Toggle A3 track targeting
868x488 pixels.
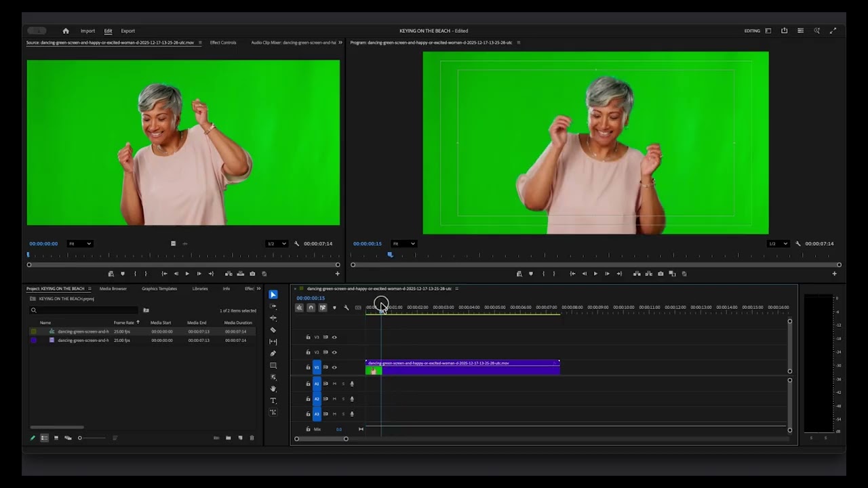click(317, 413)
